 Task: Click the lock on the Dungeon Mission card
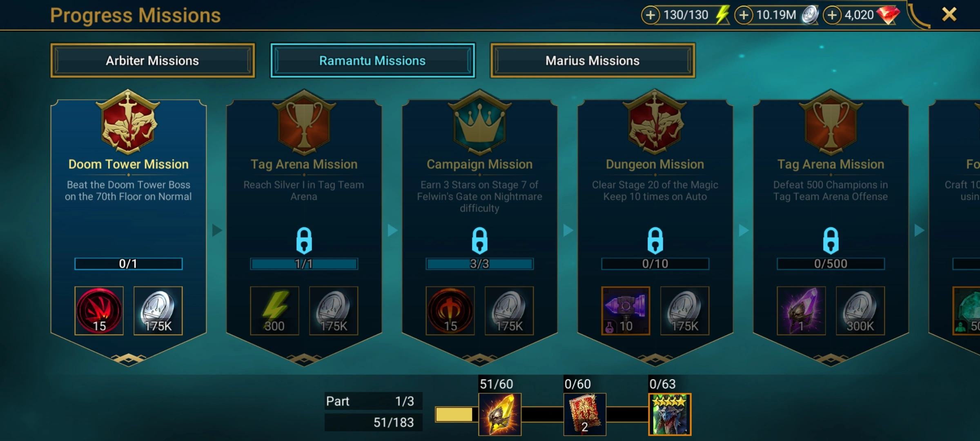[655, 241]
